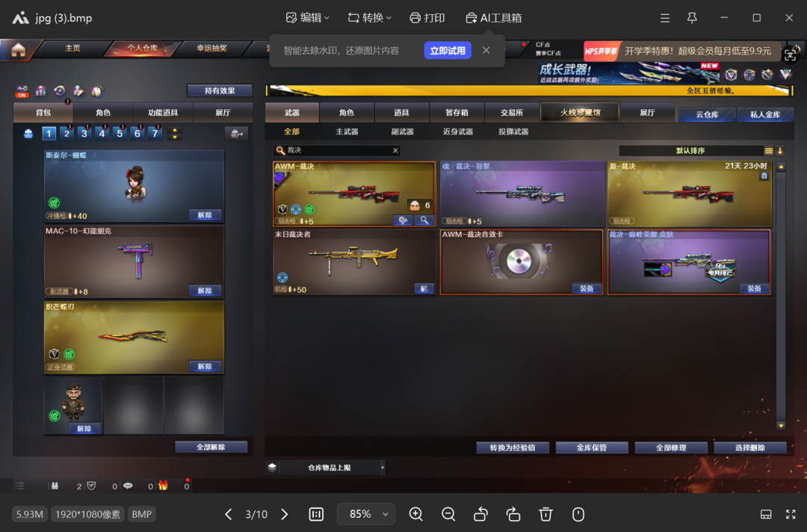Screen dimensions: 807x532
Task: Open the 火线珍藏馆 tab
Action: [580, 112]
